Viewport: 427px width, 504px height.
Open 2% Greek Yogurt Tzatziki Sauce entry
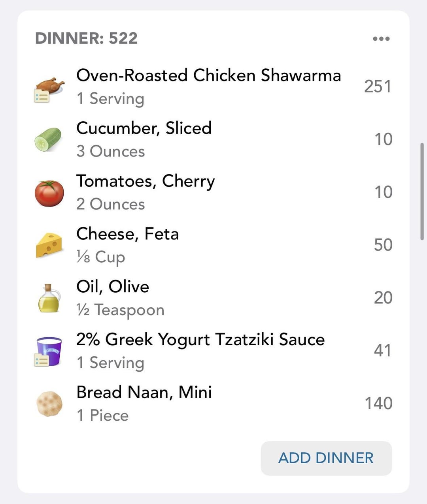coord(213,351)
